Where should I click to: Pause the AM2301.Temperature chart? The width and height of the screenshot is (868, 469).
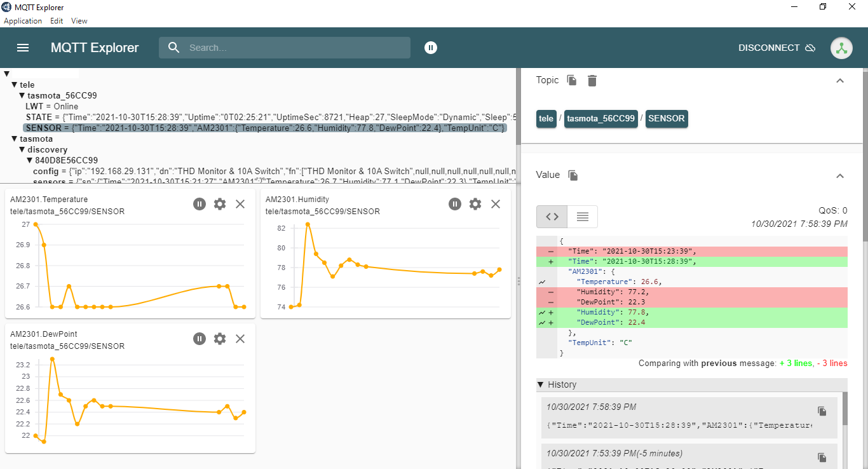pyautogui.click(x=200, y=204)
